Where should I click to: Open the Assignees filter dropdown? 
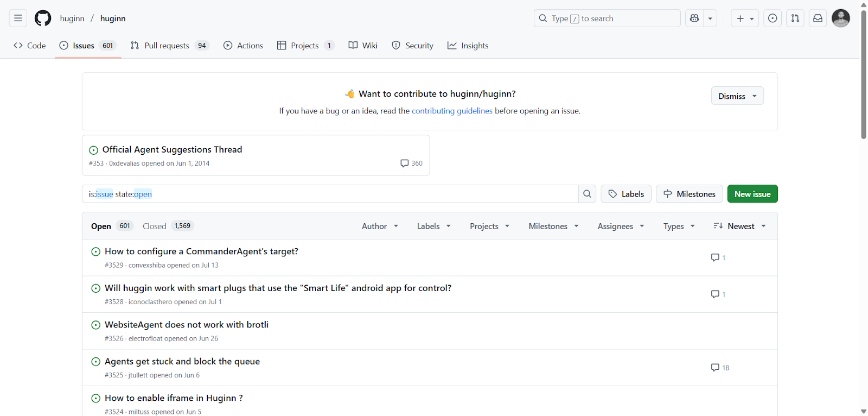coord(621,226)
